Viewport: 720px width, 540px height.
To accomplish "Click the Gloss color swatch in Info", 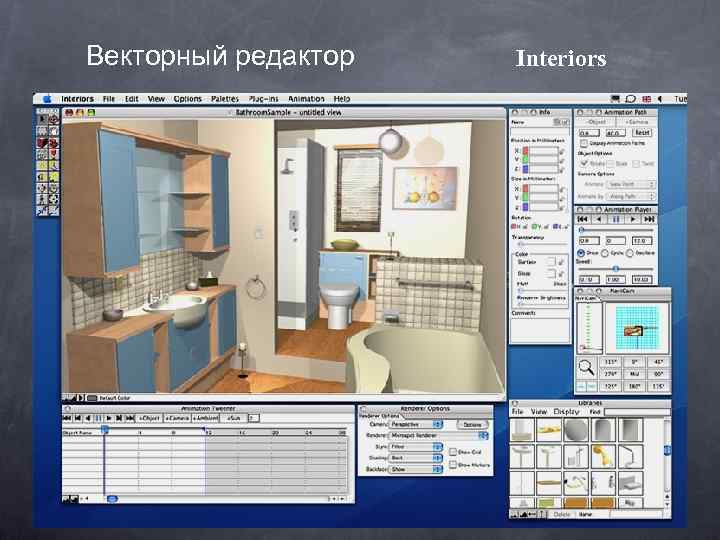I will pos(551,274).
